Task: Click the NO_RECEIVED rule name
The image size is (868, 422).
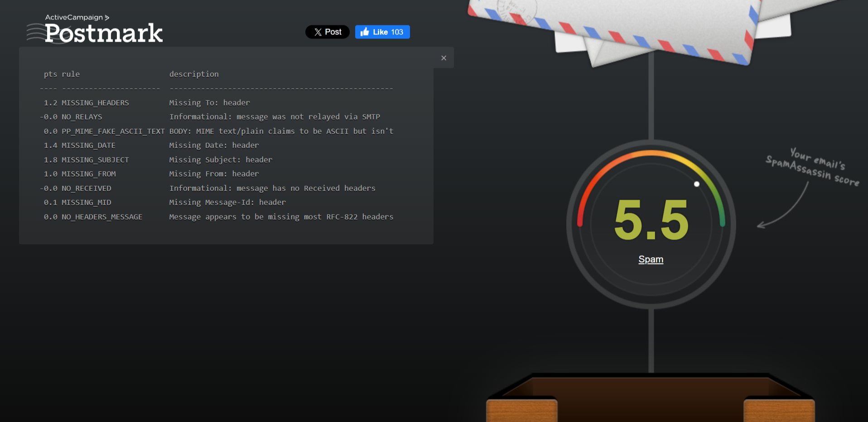Action: [87, 188]
